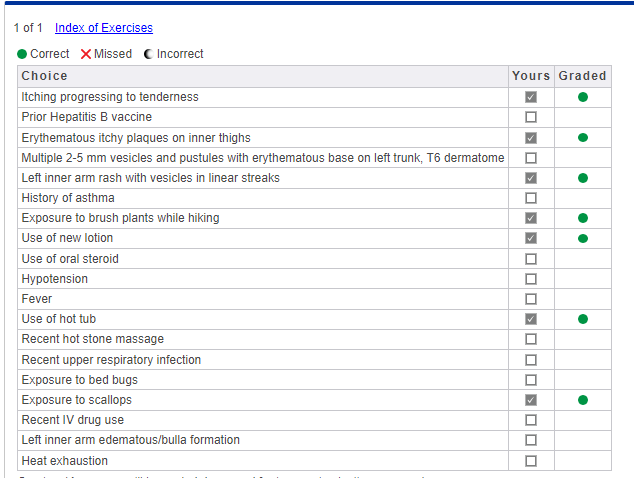Viewport: 634px width, 490px height.
Task: Uncheck the Exposure to scallops checkbox
Action: click(531, 400)
